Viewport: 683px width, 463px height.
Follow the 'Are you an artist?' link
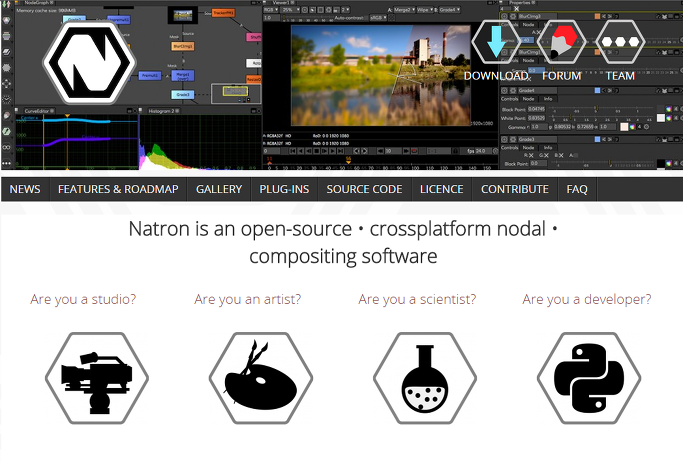click(247, 299)
